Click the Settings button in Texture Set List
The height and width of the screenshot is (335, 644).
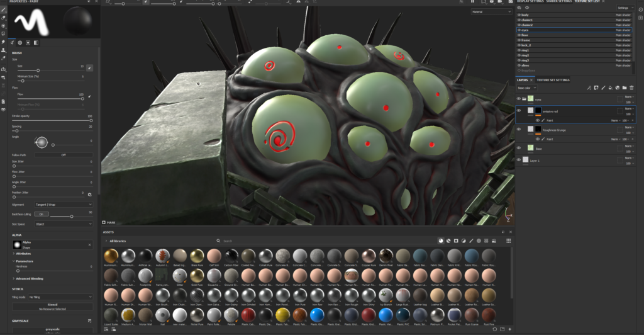pos(623,8)
